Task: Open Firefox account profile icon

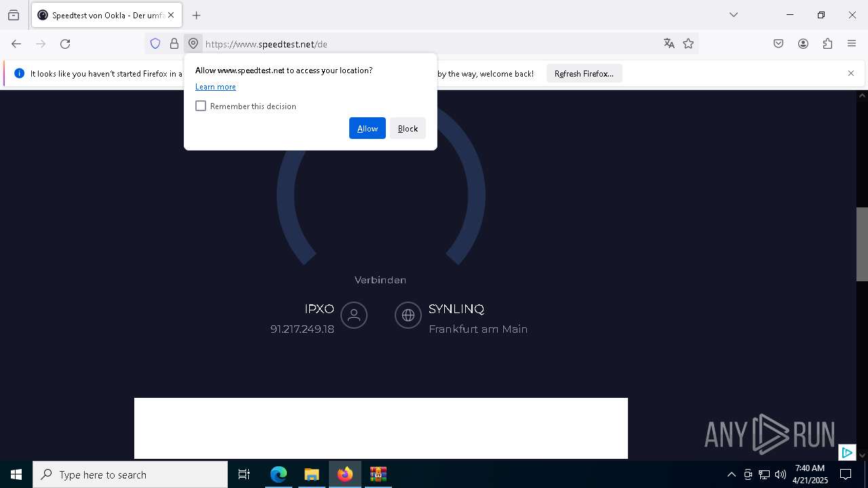Action: [803, 44]
